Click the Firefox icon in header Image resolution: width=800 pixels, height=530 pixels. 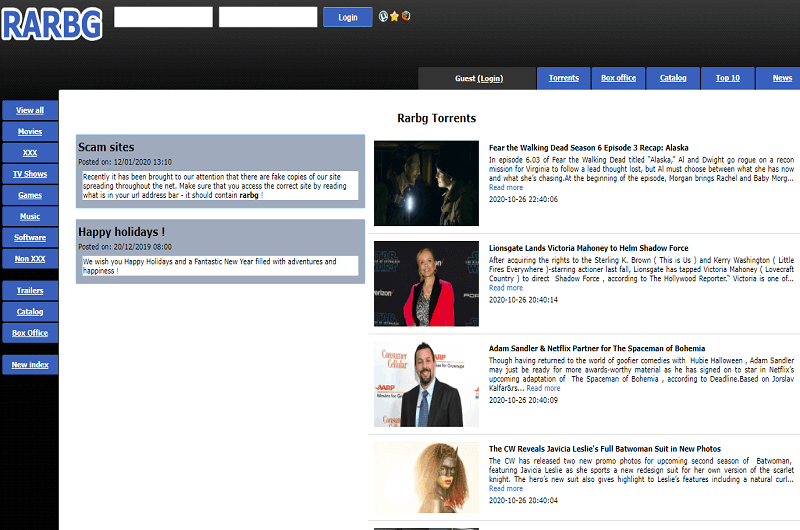point(406,16)
